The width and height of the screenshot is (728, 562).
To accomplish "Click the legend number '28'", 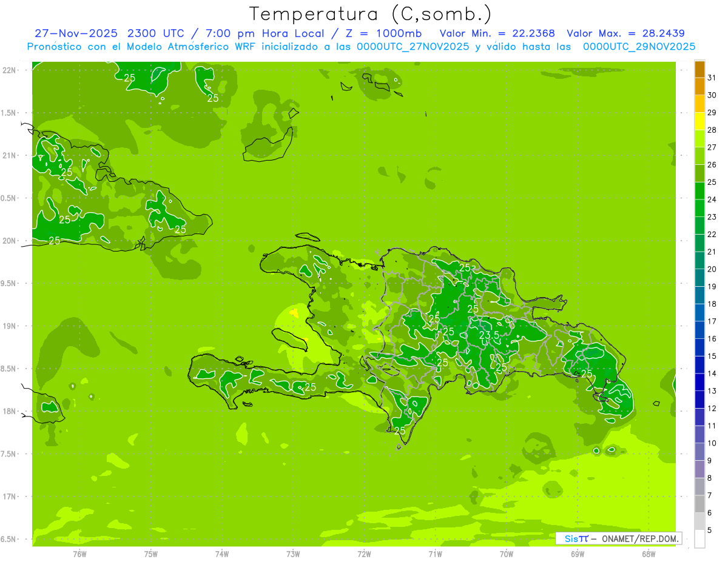I will click(712, 130).
